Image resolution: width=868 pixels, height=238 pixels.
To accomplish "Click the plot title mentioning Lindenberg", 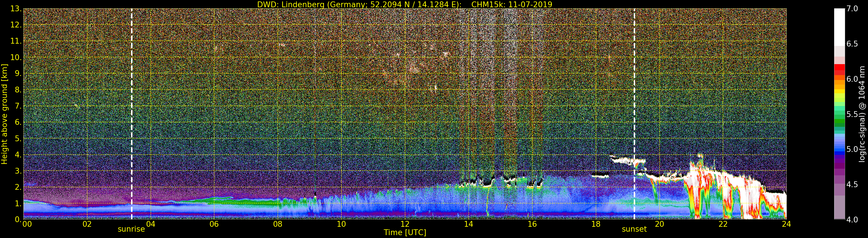I will [405, 4].
